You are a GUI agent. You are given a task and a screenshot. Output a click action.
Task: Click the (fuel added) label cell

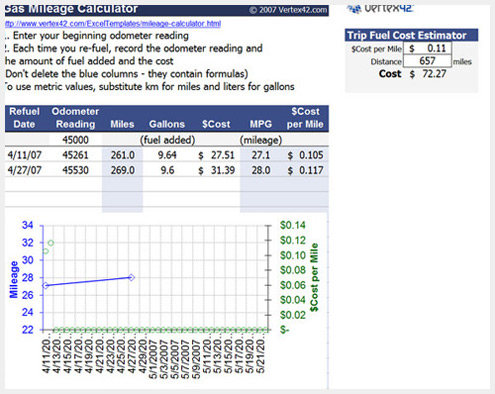click(167, 140)
